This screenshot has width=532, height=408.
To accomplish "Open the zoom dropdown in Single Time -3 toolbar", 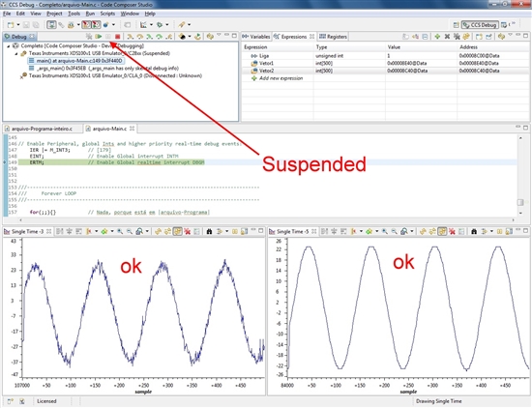I will point(147,232).
